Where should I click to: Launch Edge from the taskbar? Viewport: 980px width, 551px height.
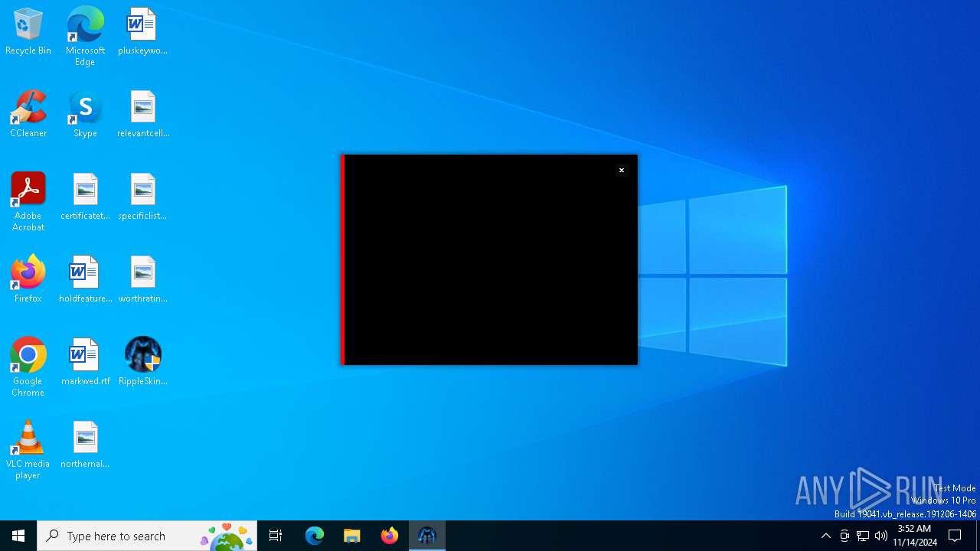315,536
